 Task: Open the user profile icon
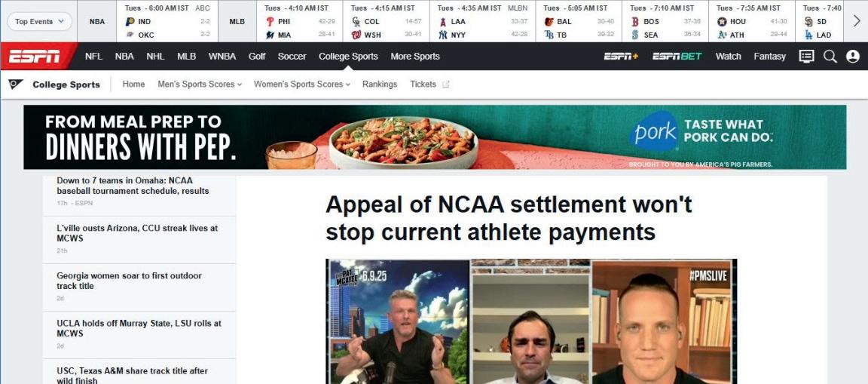[852, 57]
